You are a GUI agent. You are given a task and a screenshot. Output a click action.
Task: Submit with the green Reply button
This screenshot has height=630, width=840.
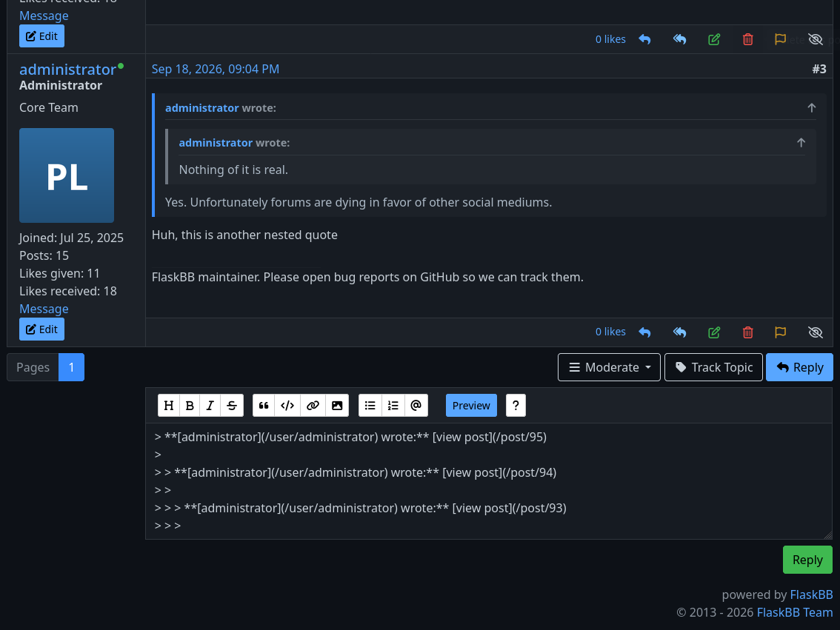(807, 560)
